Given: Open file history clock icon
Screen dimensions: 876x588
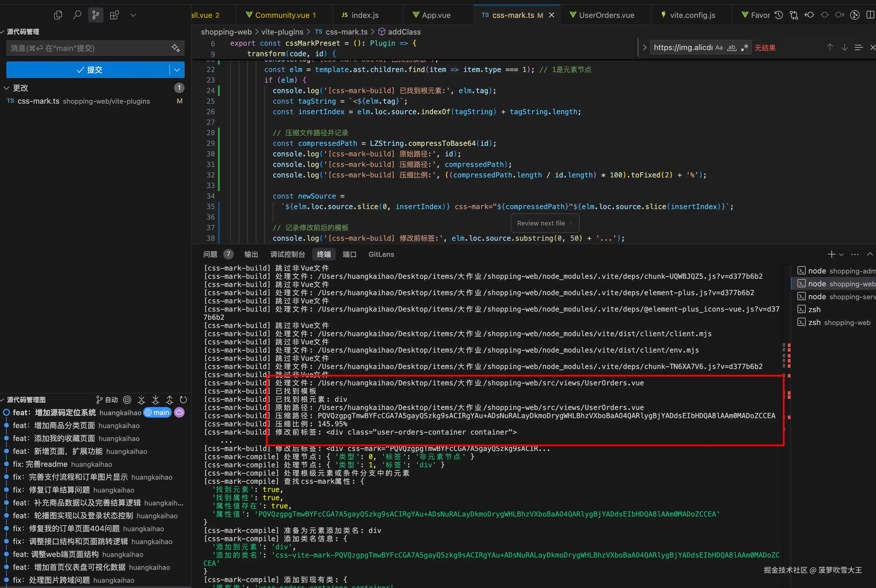Looking at the screenshot, I should click(779, 15).
